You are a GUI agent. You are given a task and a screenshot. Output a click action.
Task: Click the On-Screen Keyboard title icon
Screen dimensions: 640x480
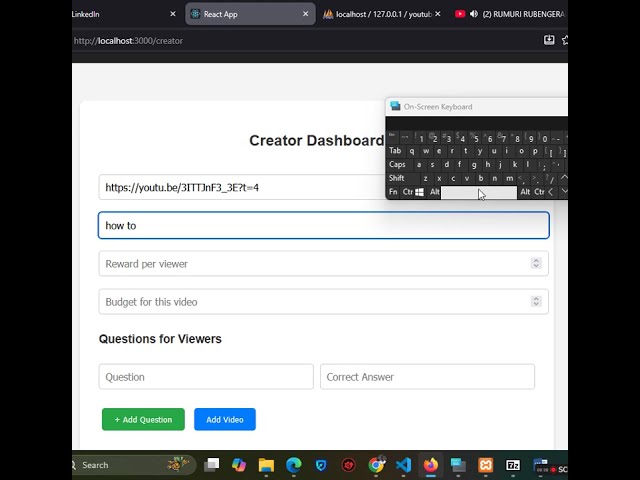click(x=395, y=106)
